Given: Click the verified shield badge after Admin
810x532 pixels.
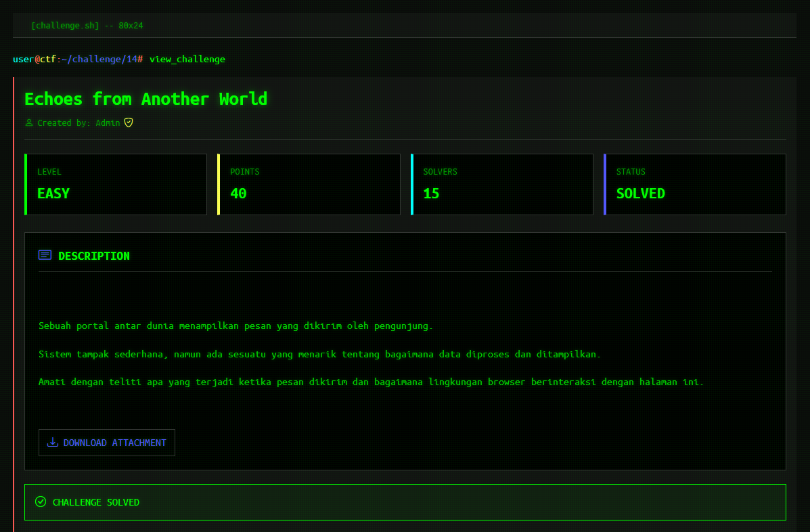Looking at the screenshot, I should click(129, 123).
